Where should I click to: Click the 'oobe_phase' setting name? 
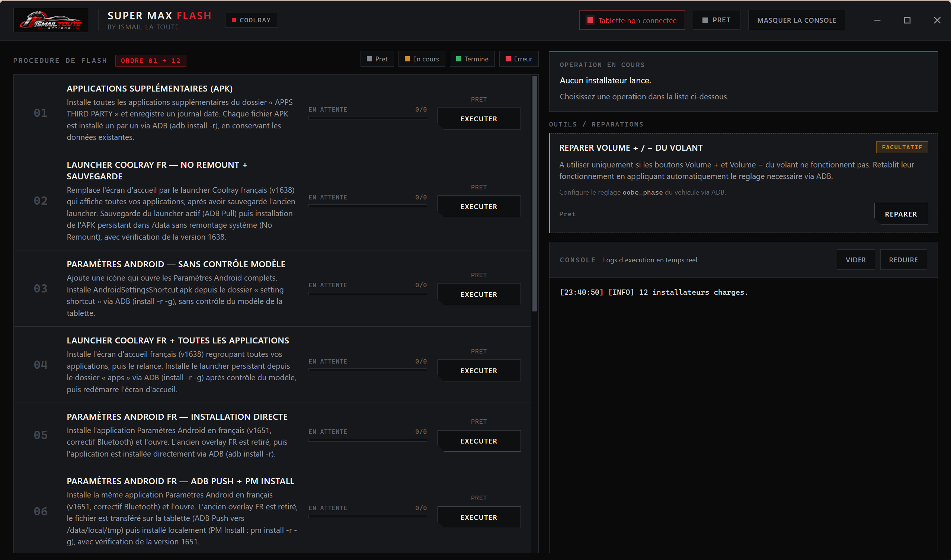[642, 192]
